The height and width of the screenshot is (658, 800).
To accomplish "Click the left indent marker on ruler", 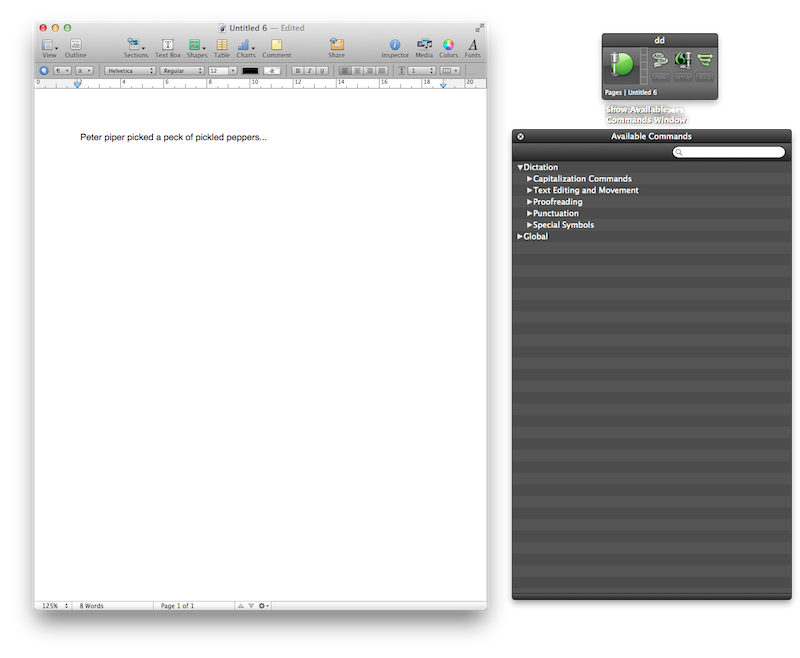I will [x=78, y=84].
